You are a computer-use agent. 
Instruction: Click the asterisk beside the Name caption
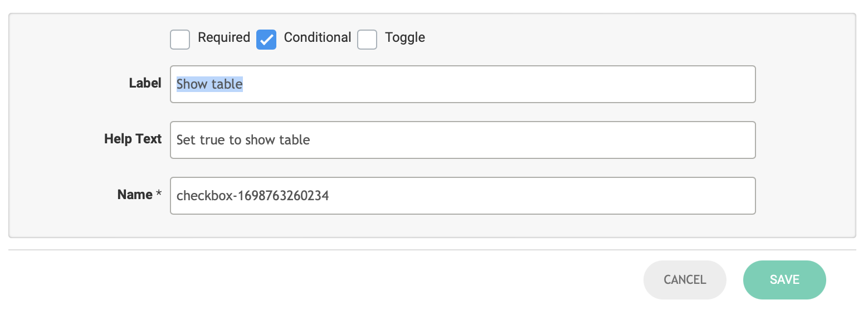tap(159, 194)
